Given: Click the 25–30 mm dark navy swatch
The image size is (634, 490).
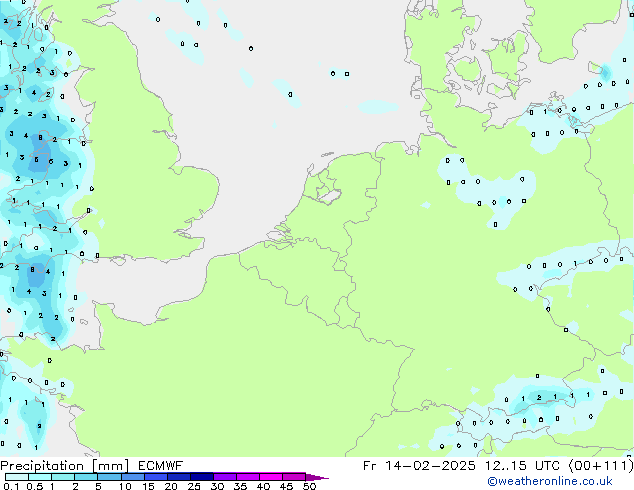Looking at the screenshot, I should (201, 477).
